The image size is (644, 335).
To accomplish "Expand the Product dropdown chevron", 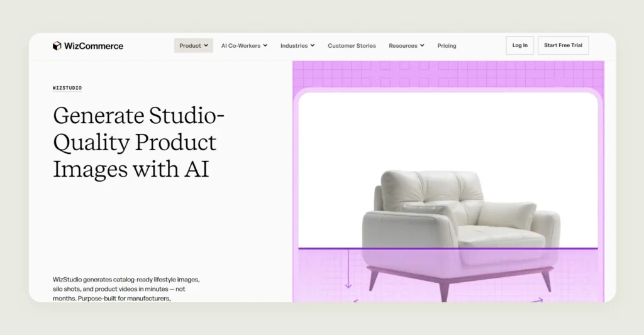I will pyautogui.click(x=206, y=46).
